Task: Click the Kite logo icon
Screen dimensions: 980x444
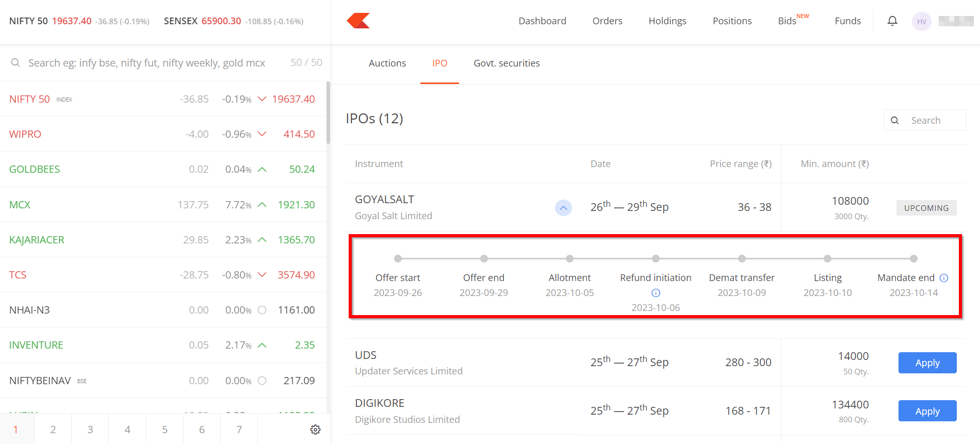Action: click(x=358, y=21)
